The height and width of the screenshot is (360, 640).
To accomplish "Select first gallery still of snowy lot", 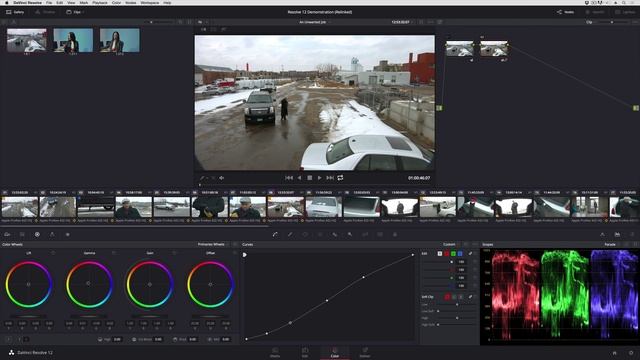I will tap(27, 40).
